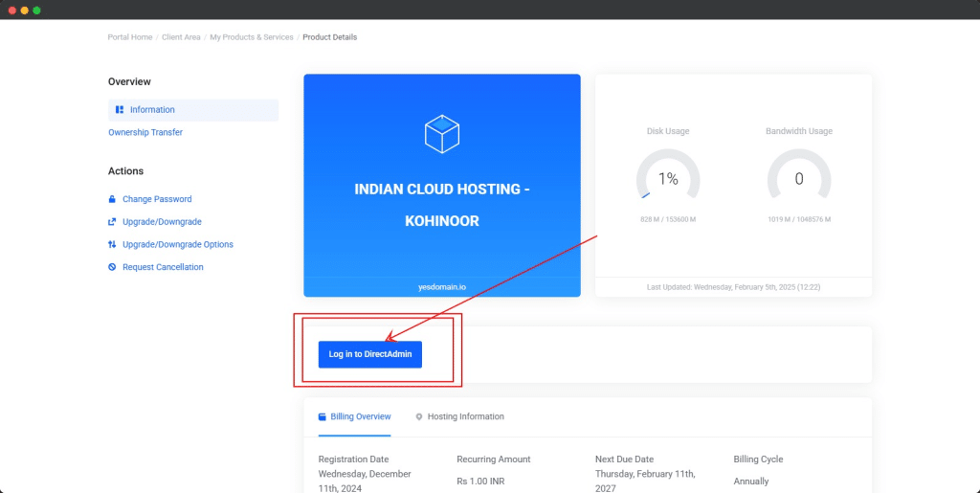Screen dimensions: 980x493
Task: Click the 828 M / 153600 M text
Action: click(x=668, y=219)
